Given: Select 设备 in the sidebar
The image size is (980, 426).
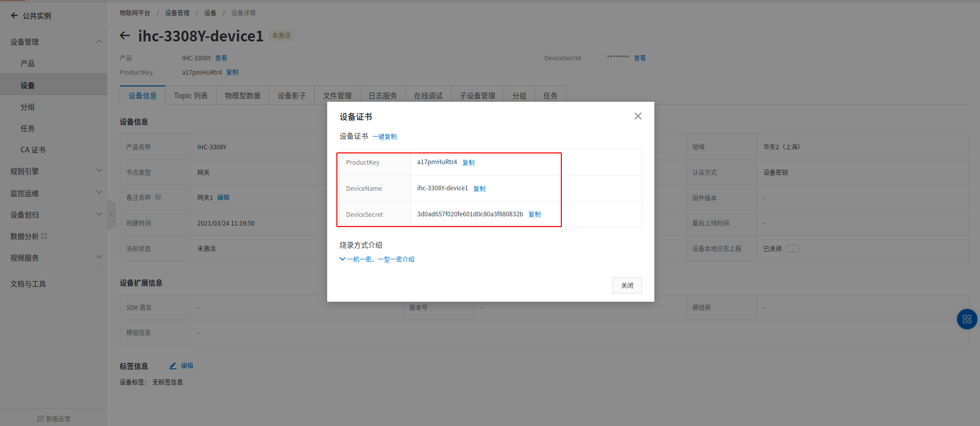Looking at the screenshot, I should 54,85.
